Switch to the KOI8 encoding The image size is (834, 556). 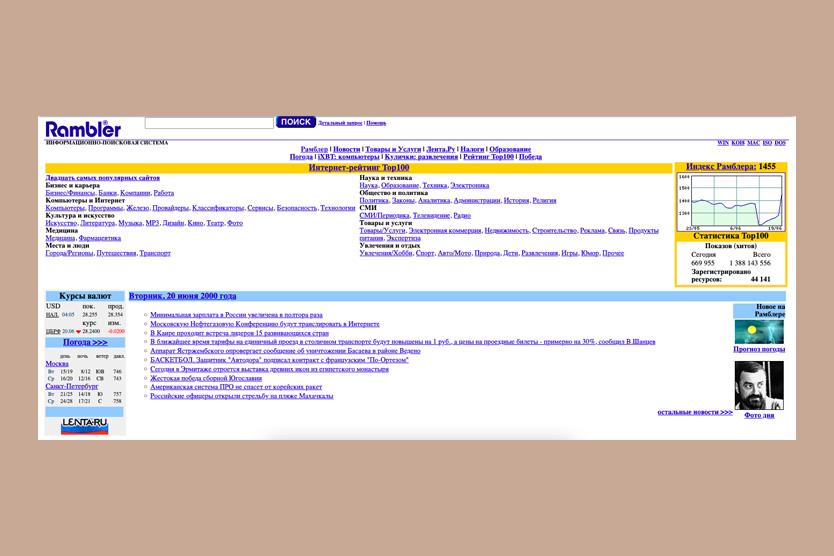[x=738, y=143]
